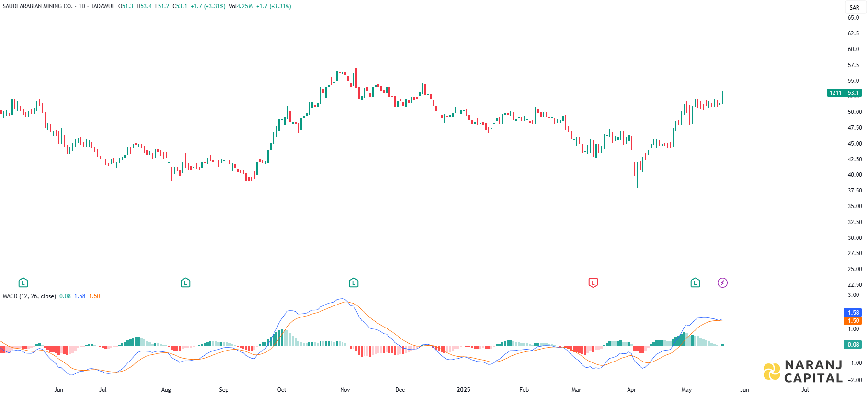Click the Oct label on time axis
868x396 pixels.
tap(282, 390)
